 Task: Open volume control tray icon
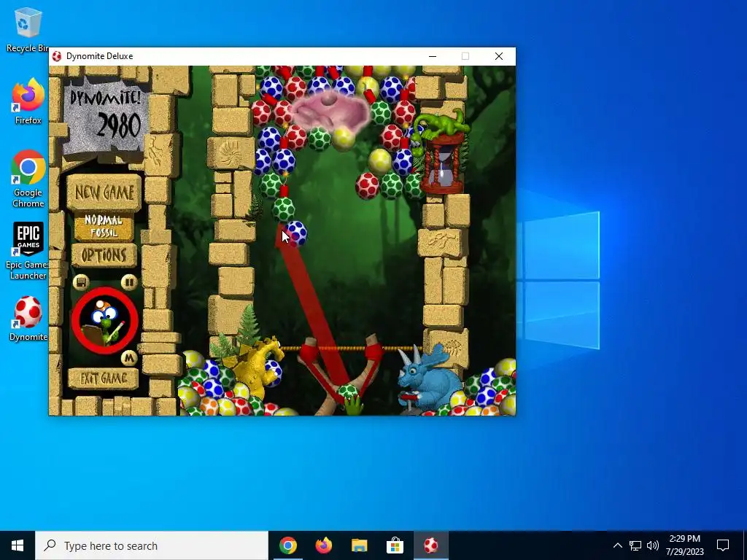(653, 545)
